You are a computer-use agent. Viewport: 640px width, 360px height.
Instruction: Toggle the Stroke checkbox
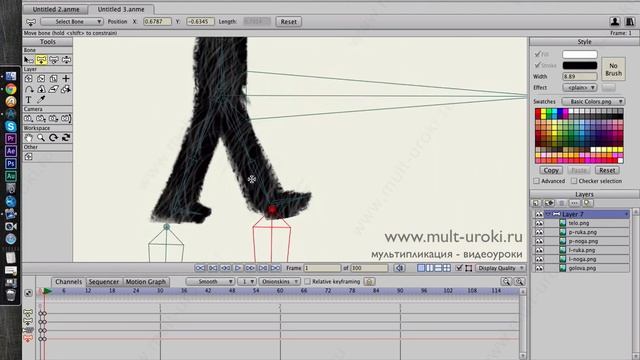coord(538,65)
